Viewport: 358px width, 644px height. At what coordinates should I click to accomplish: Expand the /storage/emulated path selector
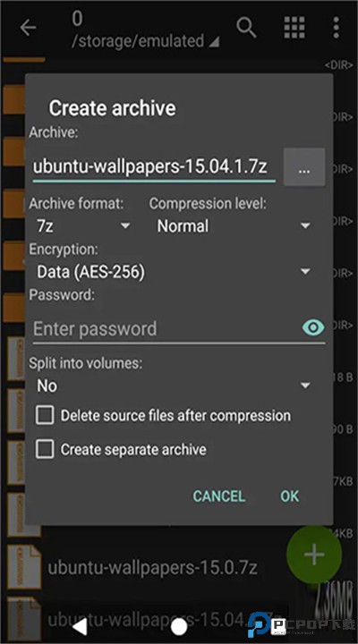[146, 41]
